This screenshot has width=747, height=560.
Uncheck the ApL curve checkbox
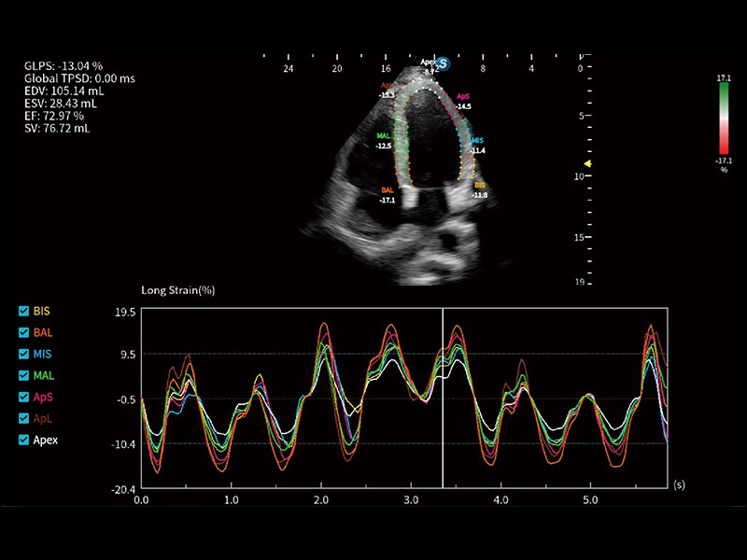tap(23, 418)
